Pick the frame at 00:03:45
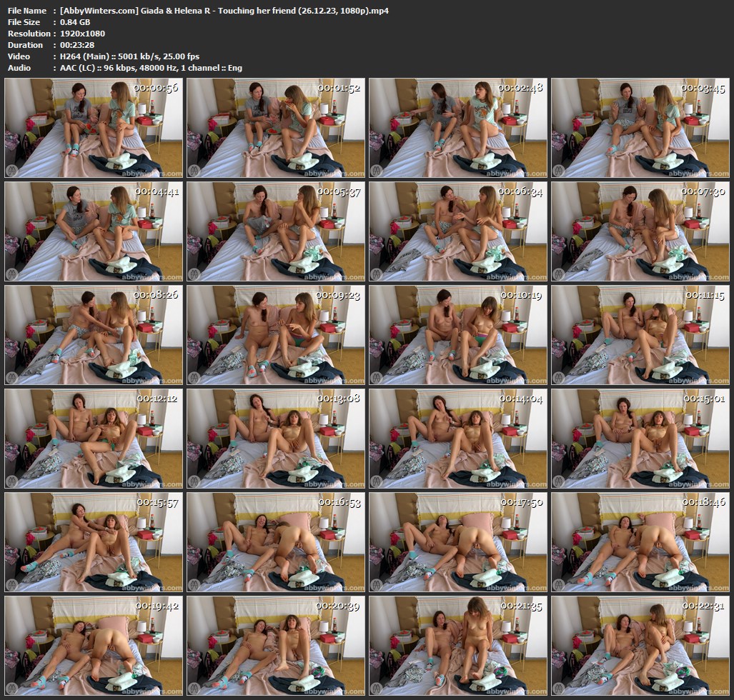The width and height of the screenshot is (734, 700). pos(640,129)
